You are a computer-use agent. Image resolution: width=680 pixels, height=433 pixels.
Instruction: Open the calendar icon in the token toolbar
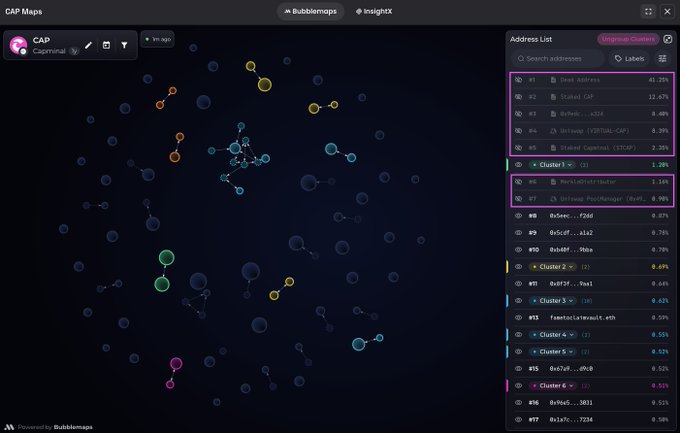click(x=106, y=45)
